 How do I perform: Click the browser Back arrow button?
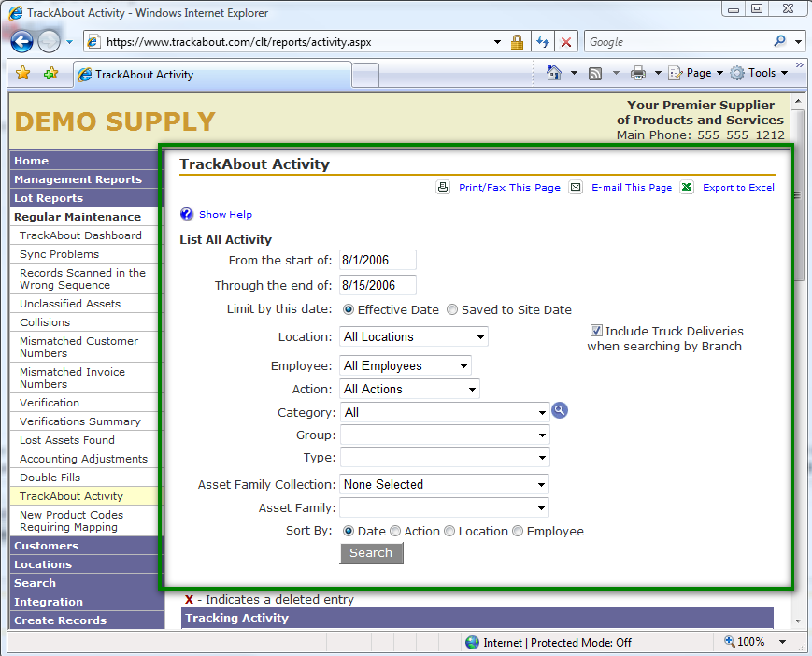pos(21,42)
